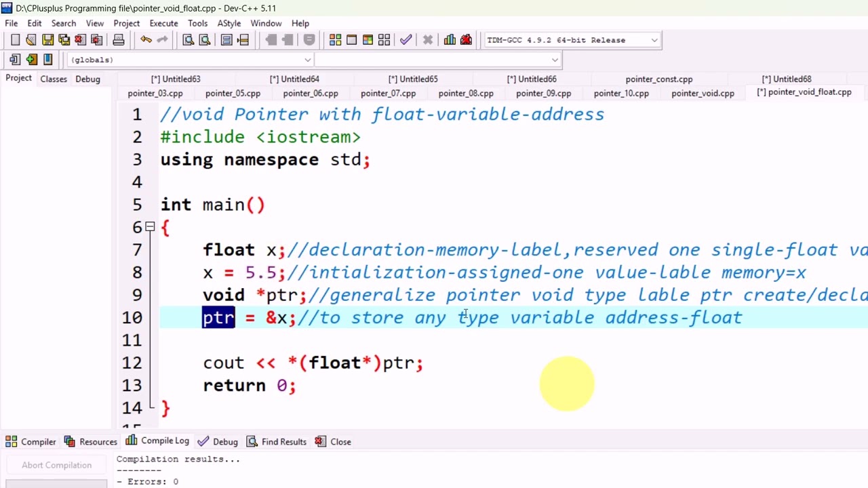This screenshot has height=488, width=868.
Task: Click line number 12 in the gutter
Action: tap(132, 363)
